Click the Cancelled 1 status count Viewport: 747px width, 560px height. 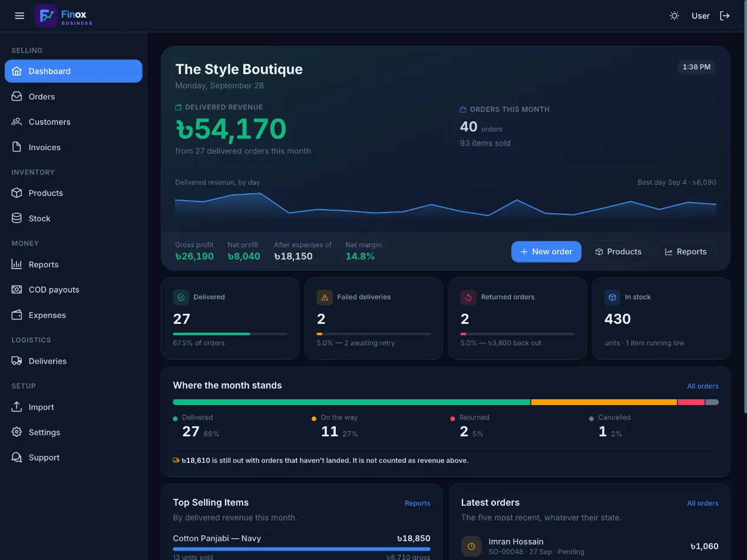603,432
